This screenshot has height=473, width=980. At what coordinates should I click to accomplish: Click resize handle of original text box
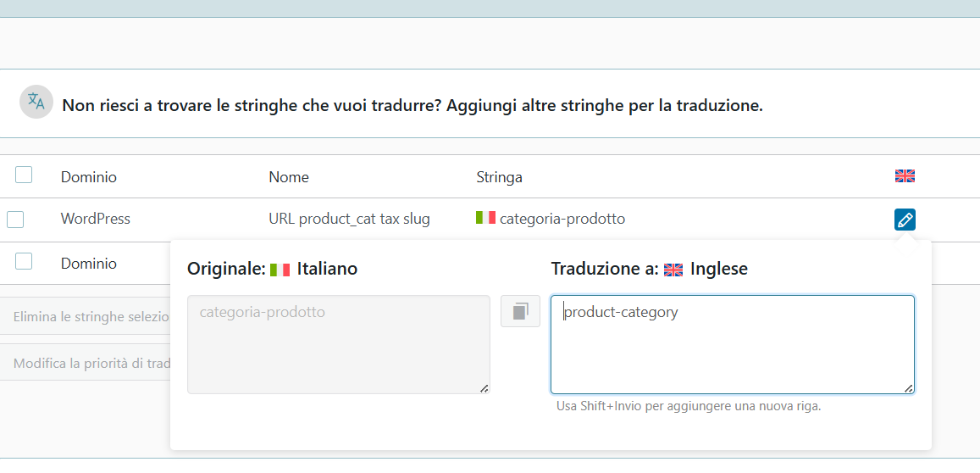coord(484,388)
